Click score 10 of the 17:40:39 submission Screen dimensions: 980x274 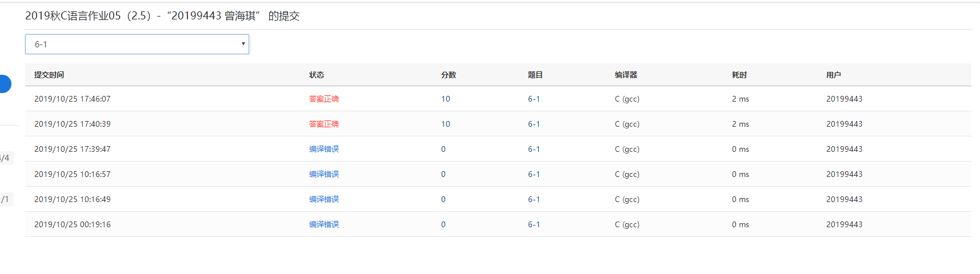coord(445,124)
